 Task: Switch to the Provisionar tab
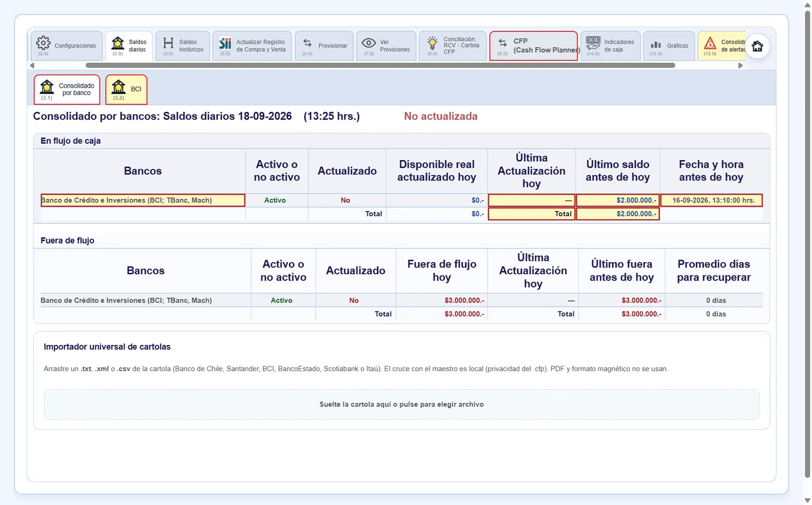(324, 46)
